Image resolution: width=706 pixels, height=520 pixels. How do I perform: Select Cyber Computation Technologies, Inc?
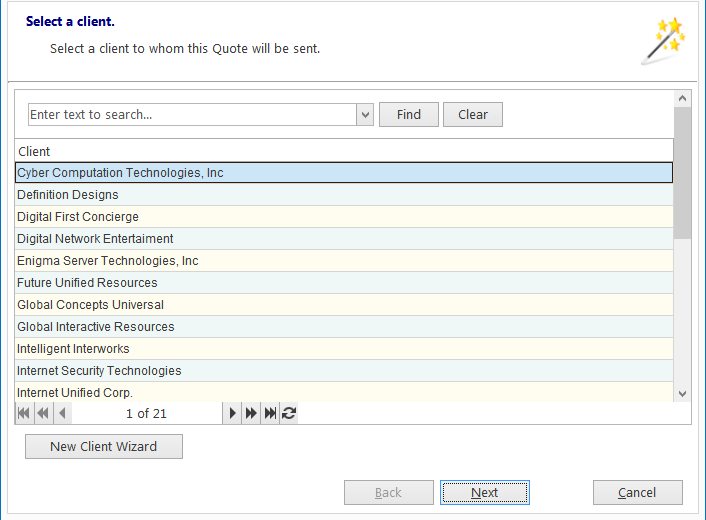[x=344, y=173]
